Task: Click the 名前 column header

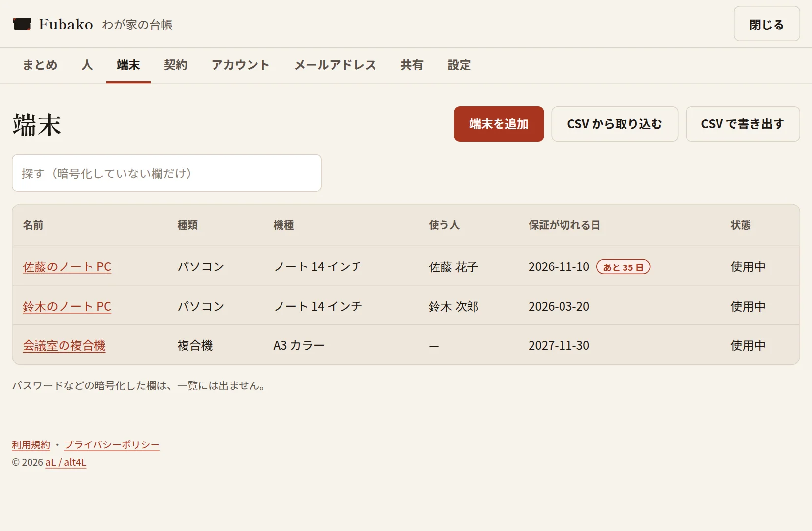Action: 33,225
